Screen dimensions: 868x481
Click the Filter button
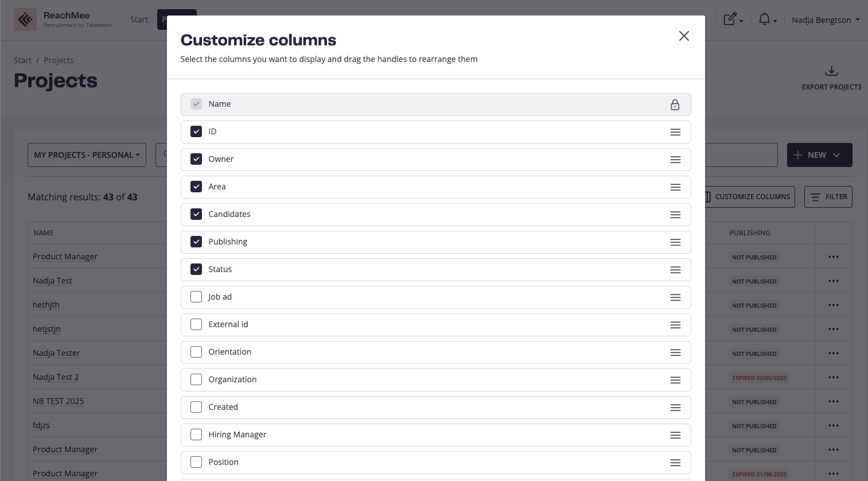coord(828,197)
